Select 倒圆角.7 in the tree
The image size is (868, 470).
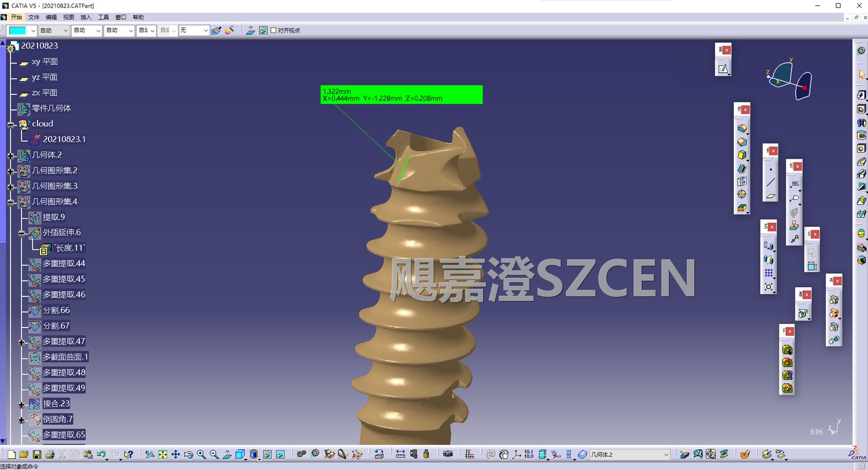(58, 419)
